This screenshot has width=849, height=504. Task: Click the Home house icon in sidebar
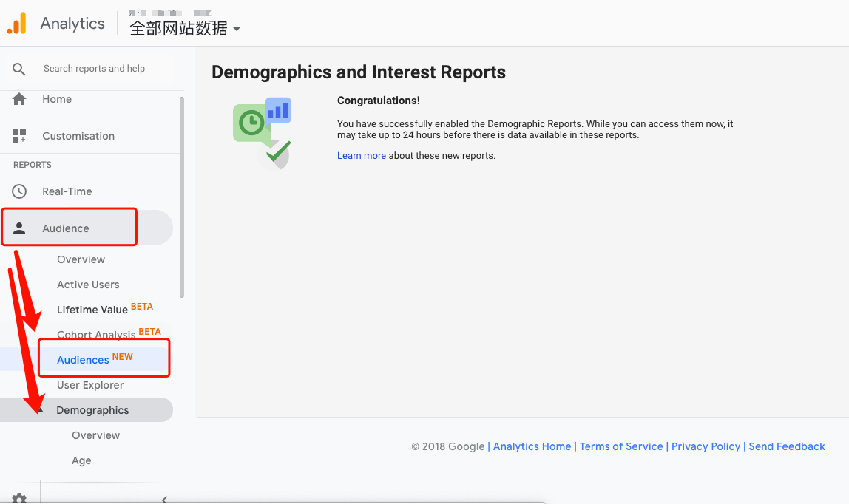coord(19,99)
